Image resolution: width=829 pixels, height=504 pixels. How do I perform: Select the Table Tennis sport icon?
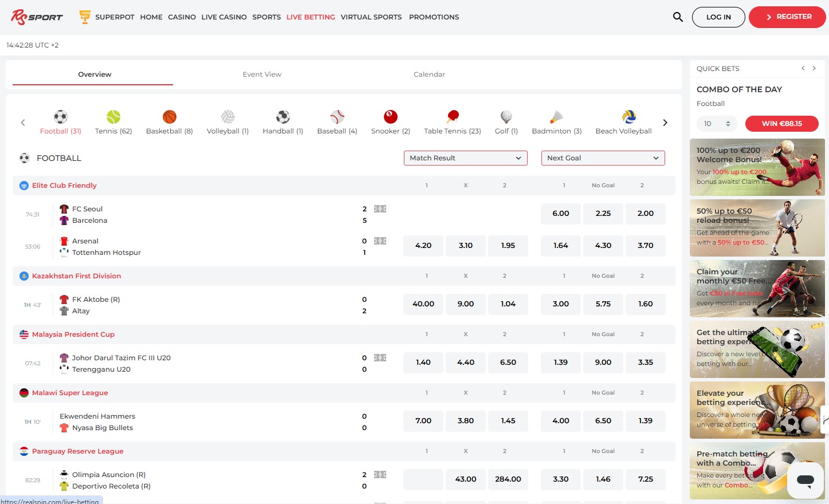point(453,117)
